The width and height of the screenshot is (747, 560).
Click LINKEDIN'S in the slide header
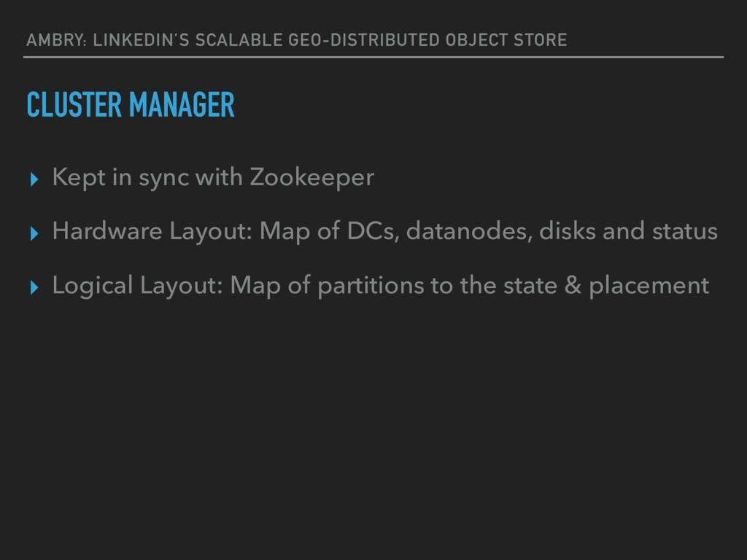(x=142, y=40)
